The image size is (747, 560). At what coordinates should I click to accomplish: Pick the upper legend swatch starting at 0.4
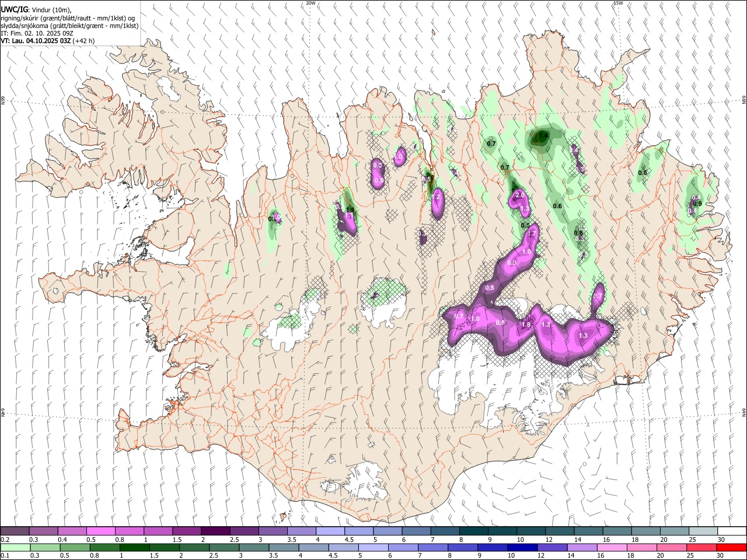72,531
